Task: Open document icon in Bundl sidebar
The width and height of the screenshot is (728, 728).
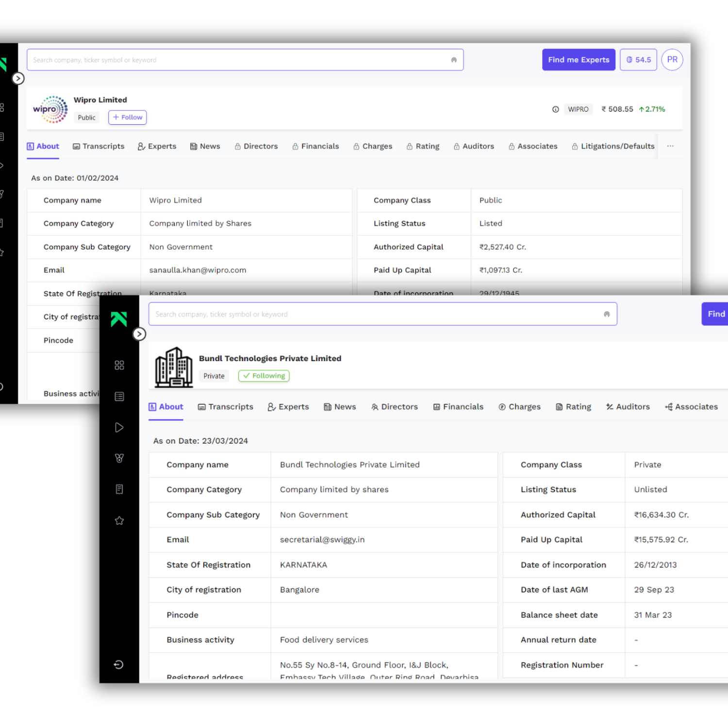Action: pyautogui.click(x=119, y=489)
